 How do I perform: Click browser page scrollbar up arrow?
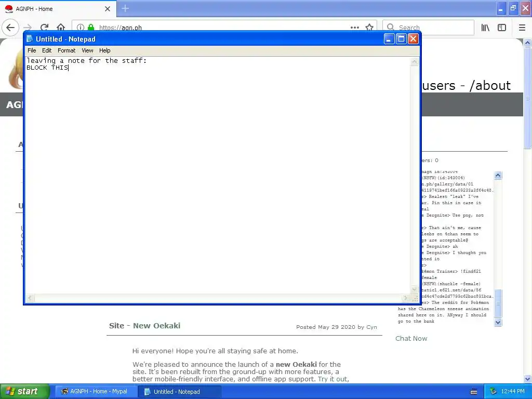(527, 43)
